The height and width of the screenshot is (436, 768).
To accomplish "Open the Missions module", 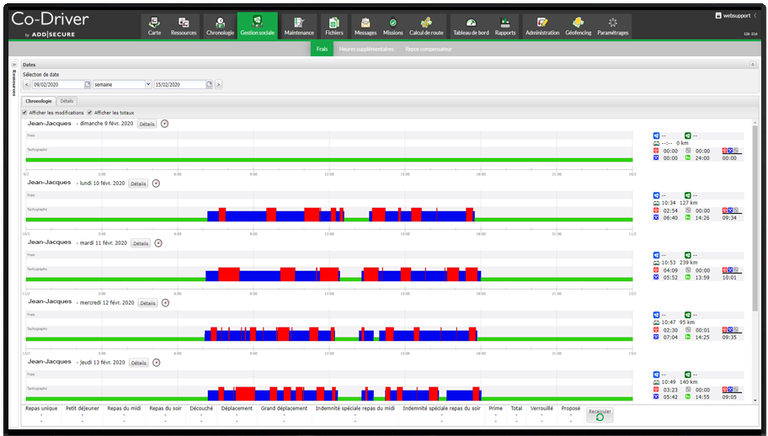I will pyautogui.click(x=393, y=26).
